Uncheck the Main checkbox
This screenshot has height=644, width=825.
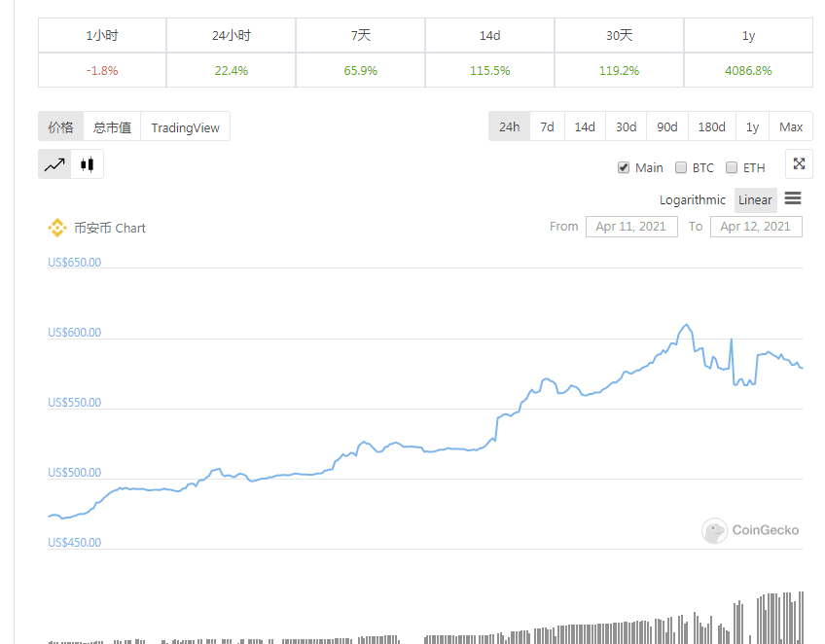[x=624, y=166]
